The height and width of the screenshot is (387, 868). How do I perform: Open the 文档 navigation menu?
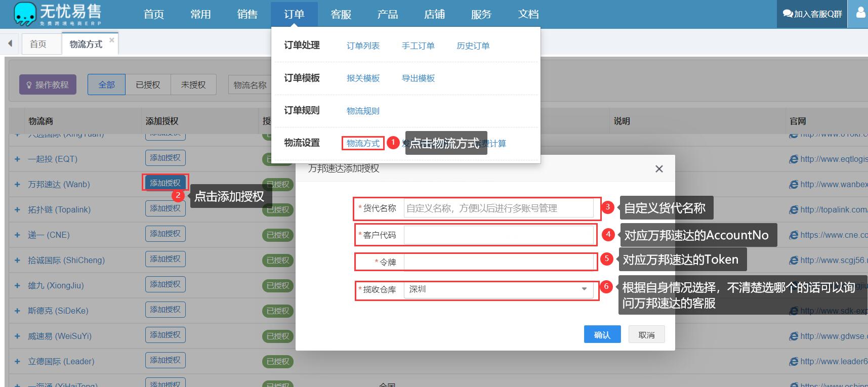528,14
